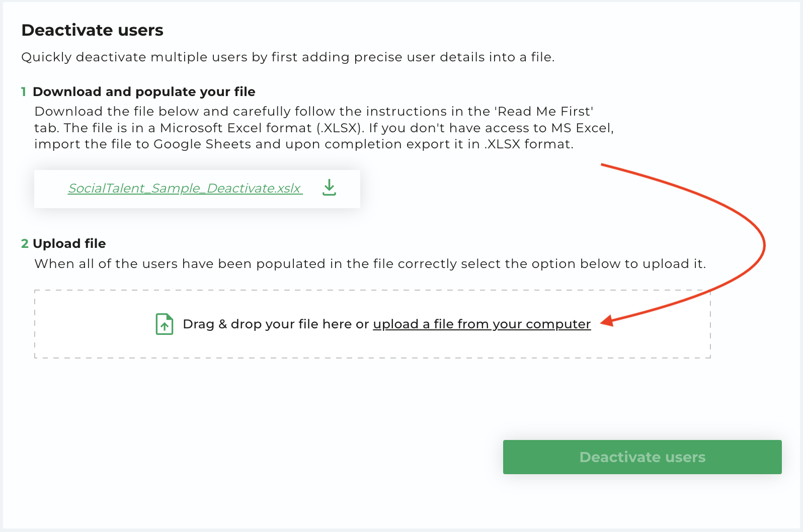Select the Upload file step heading
Image resolution: width=803 pixels, height=532 pixels.
point(69,243)
